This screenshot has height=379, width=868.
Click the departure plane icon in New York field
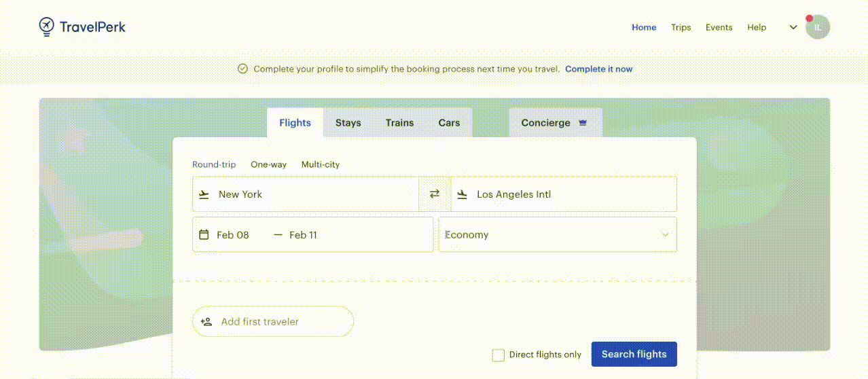[x=204, y=194]
